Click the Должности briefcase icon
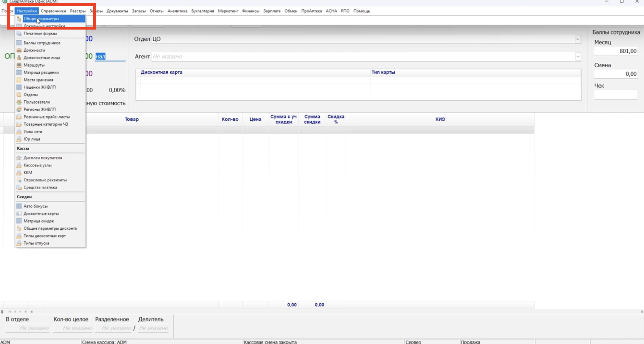The width and height of the screenshot is (644, 344). [19, 50]
